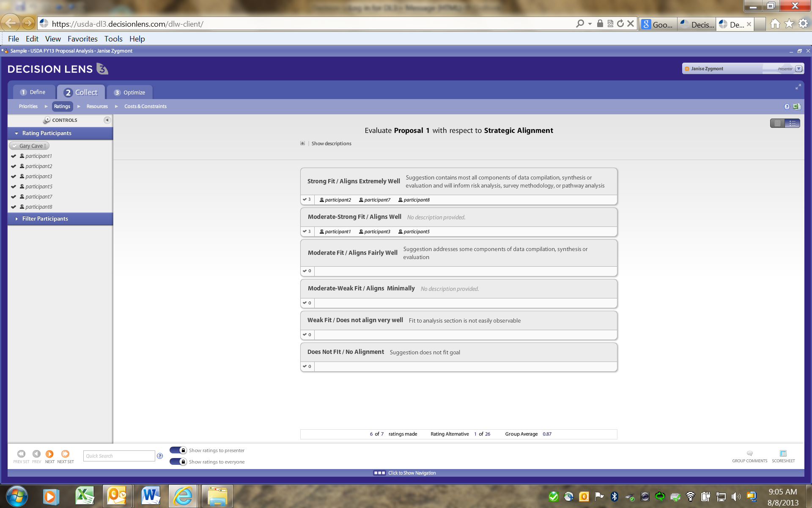Screen dimensions: 812x508
Task: Click the help question mark icon near export
Action: (787, 107)
